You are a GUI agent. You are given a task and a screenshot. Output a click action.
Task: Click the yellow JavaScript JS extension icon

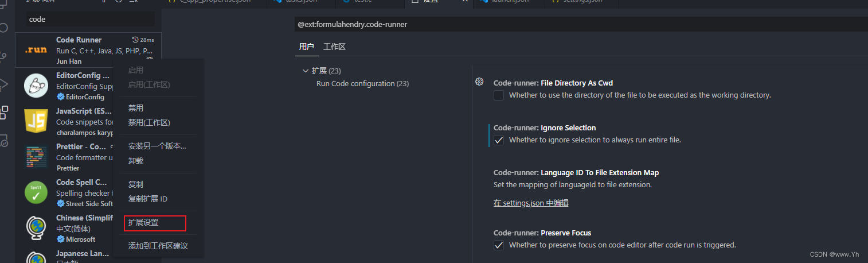click(x=36, y=121)
